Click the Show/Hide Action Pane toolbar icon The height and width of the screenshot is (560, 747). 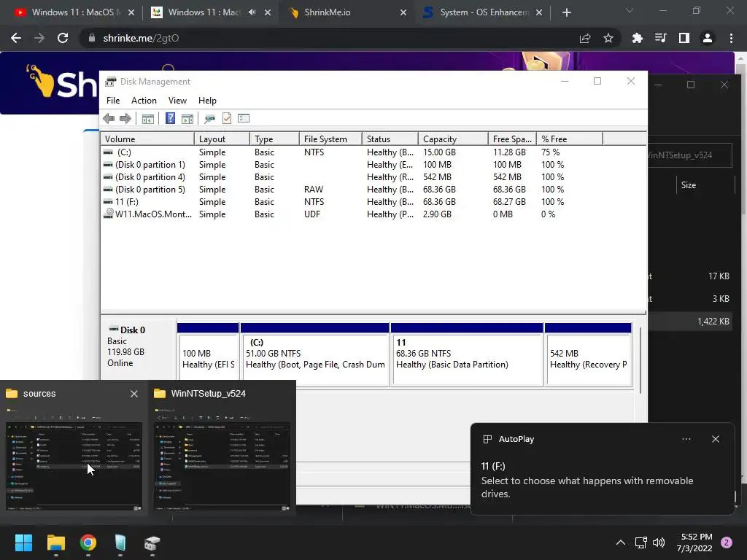(x=187, y=119)
